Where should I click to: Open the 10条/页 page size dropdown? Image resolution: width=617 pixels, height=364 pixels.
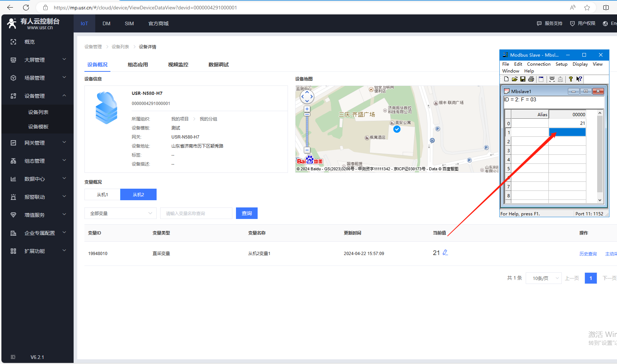pos(543,278)
